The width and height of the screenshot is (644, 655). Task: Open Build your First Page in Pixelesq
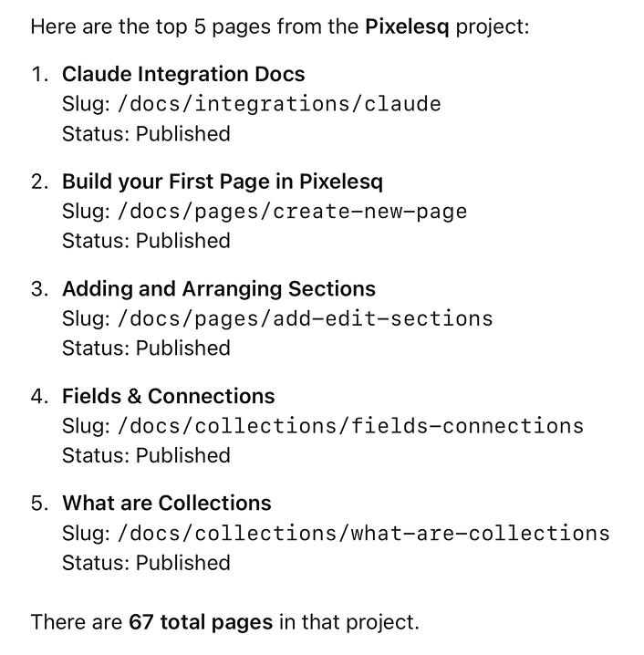[x=223, y=181]
